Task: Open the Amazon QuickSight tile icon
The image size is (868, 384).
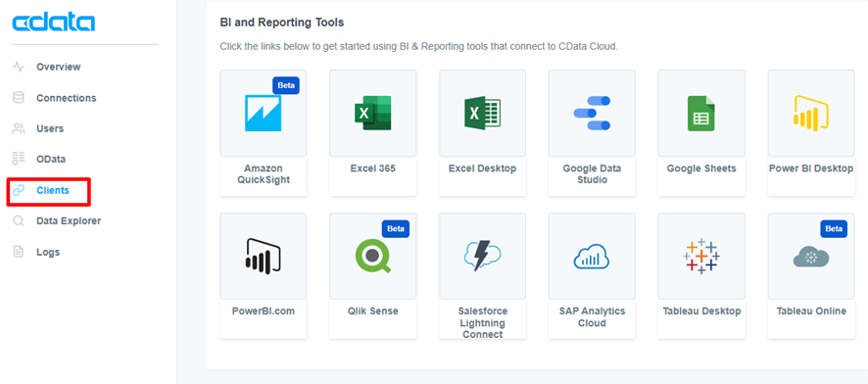Action: pos(263,113)
